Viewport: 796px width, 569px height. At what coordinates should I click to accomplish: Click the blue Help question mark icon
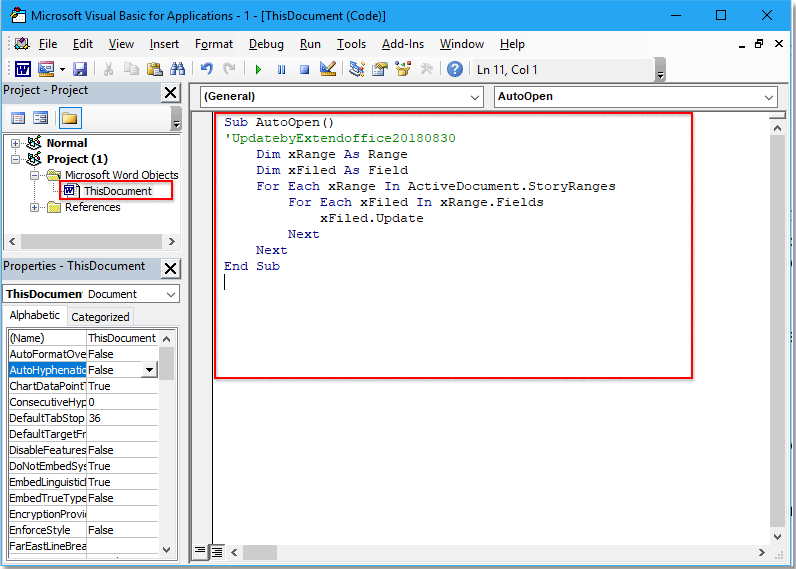(455, 69)
